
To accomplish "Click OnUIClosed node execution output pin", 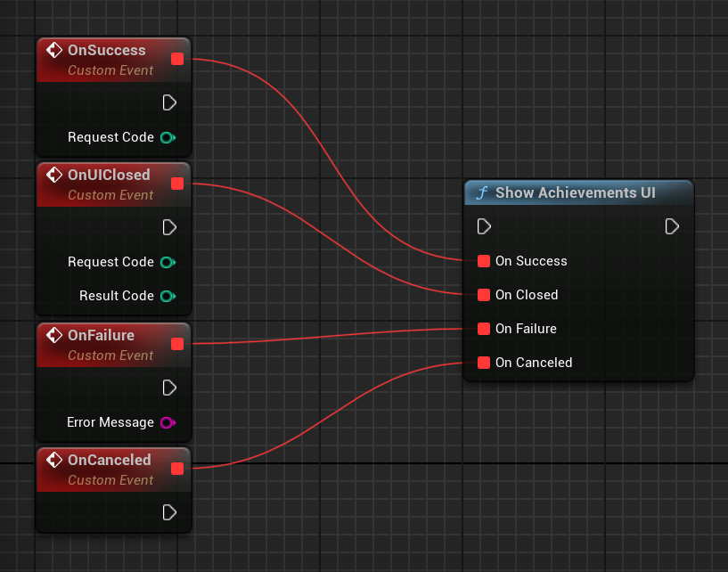I will [x=169, y=227].
